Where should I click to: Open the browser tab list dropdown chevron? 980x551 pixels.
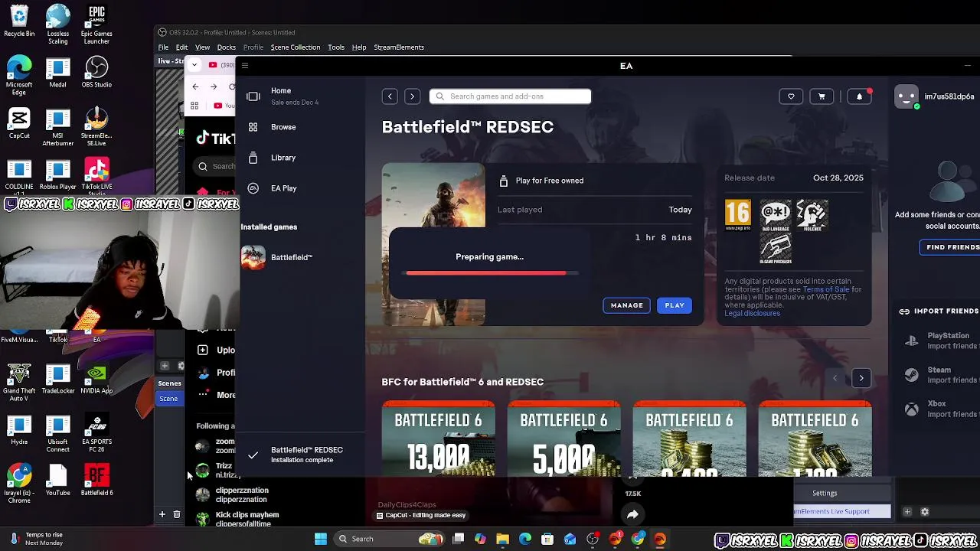(194, 65)
